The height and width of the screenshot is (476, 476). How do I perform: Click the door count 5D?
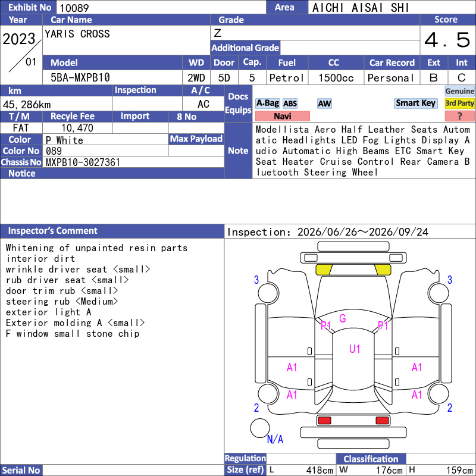224,78
